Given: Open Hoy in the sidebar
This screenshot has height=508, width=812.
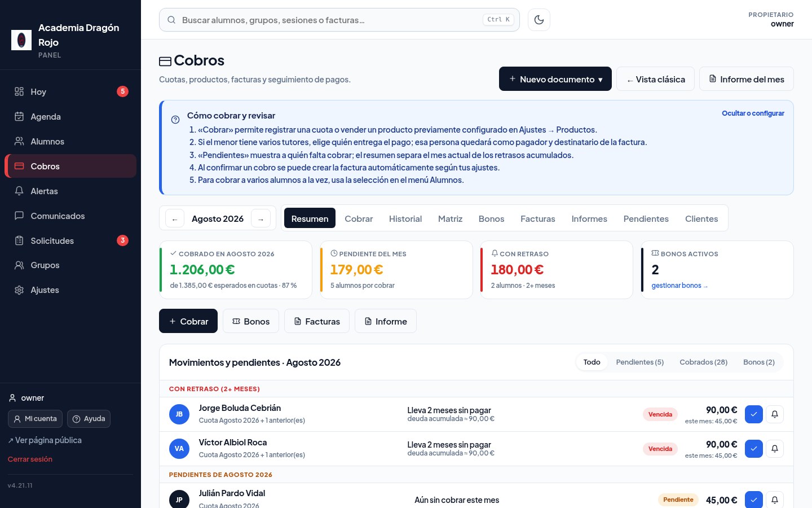Looking at the screenshot, I should coord(70,91).
